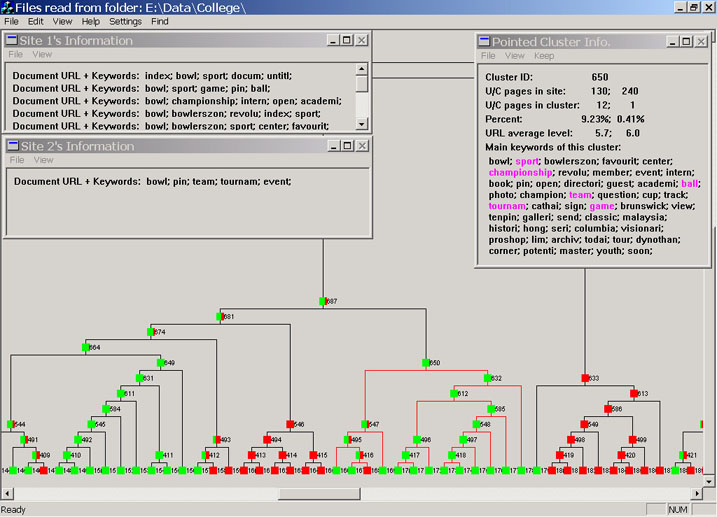
Task: Select cluster node 664
Action: [86, 347]
